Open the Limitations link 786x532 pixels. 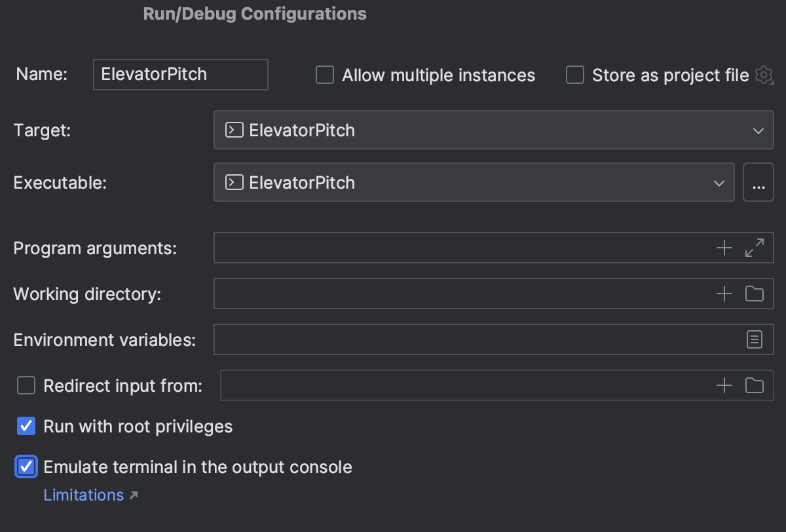coord(84,495)
